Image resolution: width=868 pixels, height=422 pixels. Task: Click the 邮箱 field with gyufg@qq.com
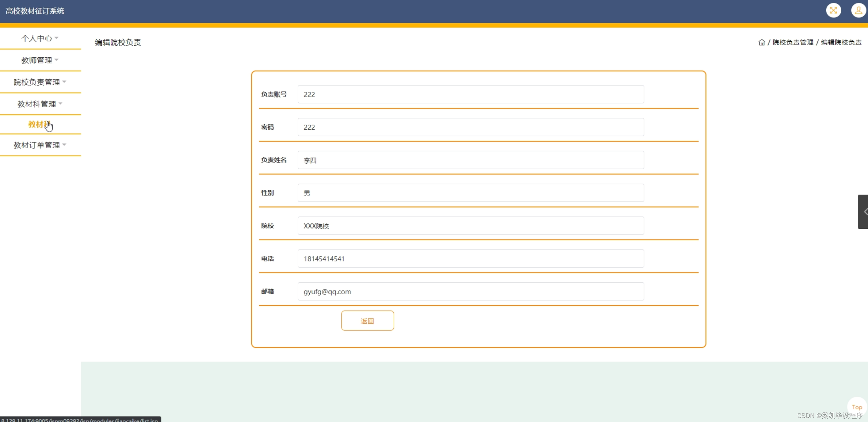(x=471, y=292)
